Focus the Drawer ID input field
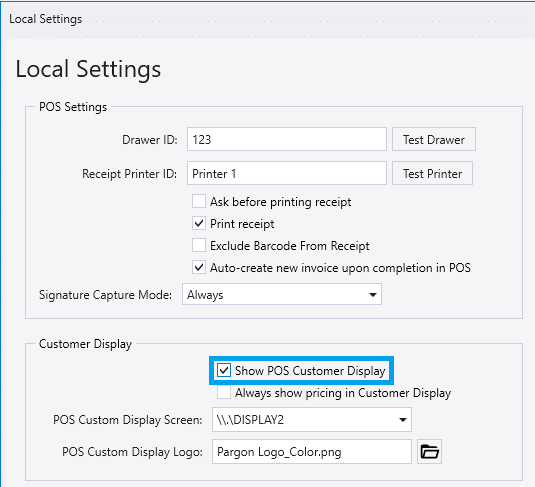 click(x=287, y=139)
